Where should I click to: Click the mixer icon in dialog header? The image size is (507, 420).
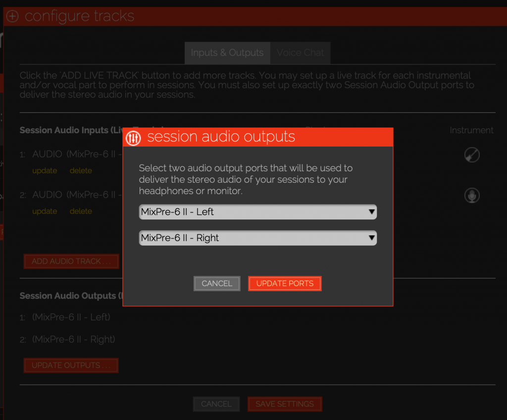click(x=133, y=138)
